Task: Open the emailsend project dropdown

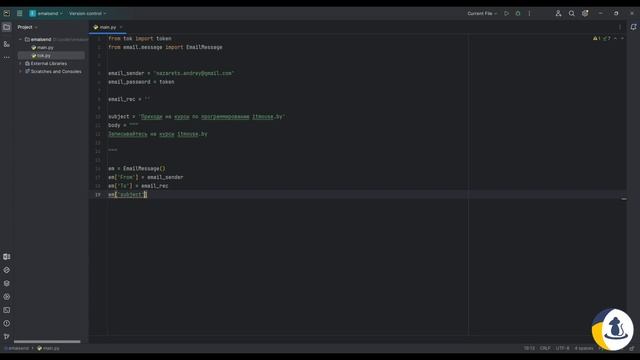Action: [46, 13]
